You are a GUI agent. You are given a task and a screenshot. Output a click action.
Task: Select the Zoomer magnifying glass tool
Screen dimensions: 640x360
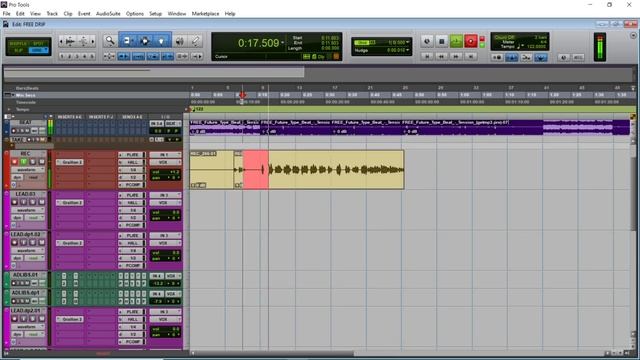click(110, 41)
